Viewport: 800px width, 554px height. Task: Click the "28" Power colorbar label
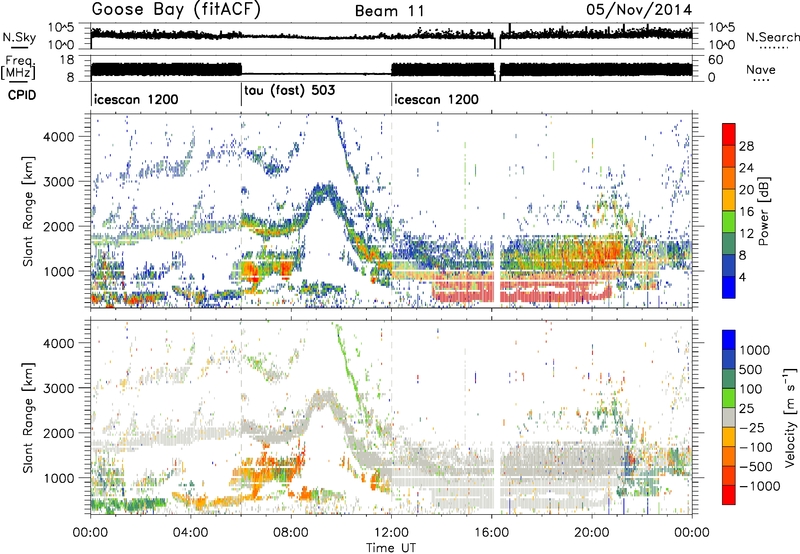click(746, 146)
